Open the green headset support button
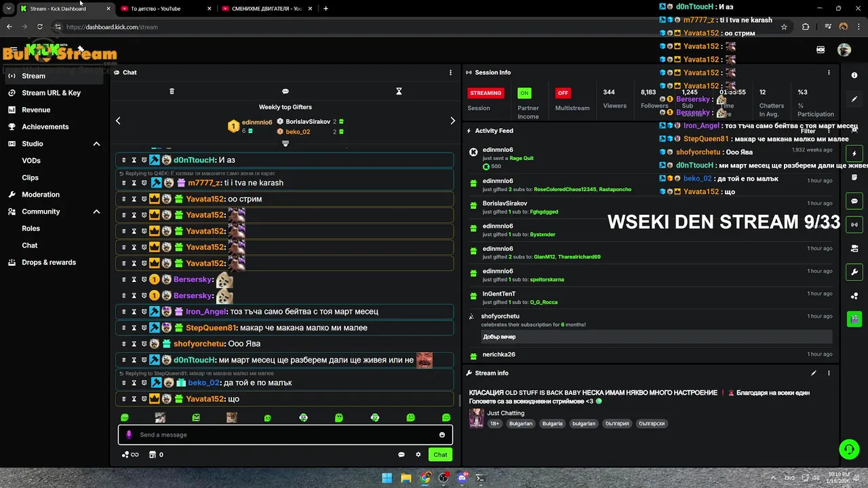Screen dimensions: 868x488 coord(849,449)
